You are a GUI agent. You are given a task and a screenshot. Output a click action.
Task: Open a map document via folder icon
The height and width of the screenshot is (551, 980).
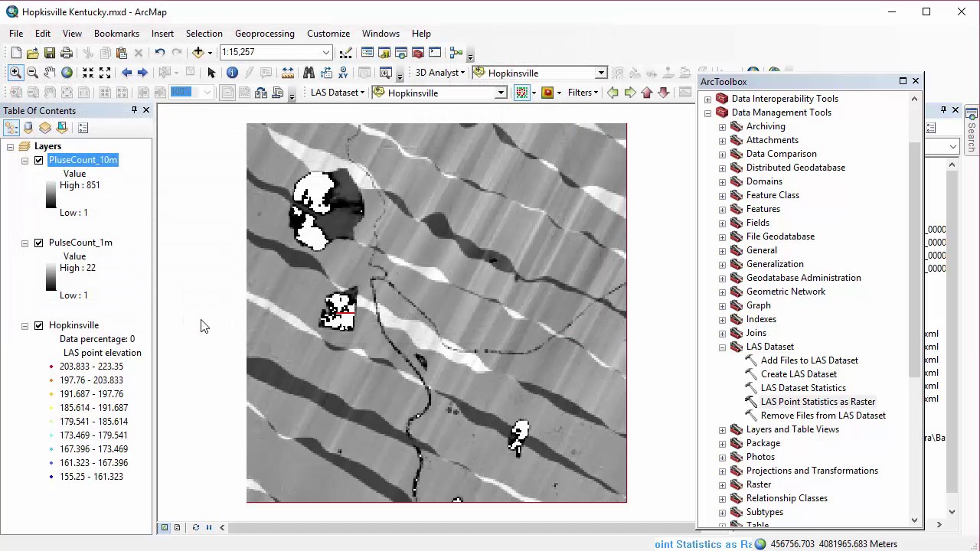click(32, 53)
